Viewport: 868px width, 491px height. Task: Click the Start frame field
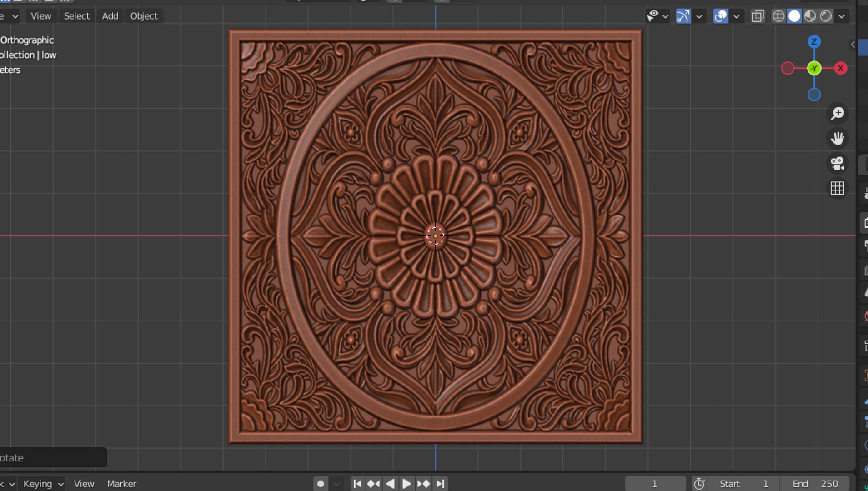[744, 484]
